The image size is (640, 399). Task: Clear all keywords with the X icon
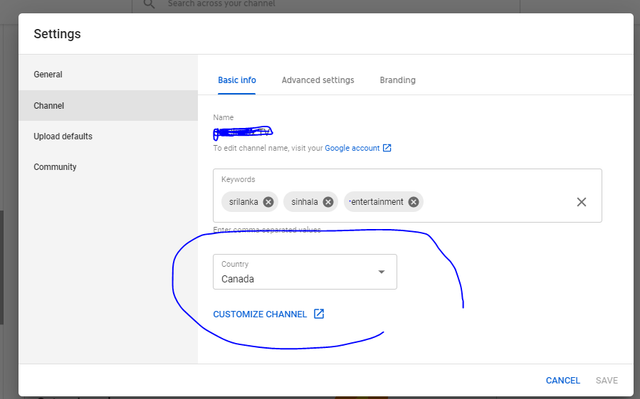coord(581,202)
